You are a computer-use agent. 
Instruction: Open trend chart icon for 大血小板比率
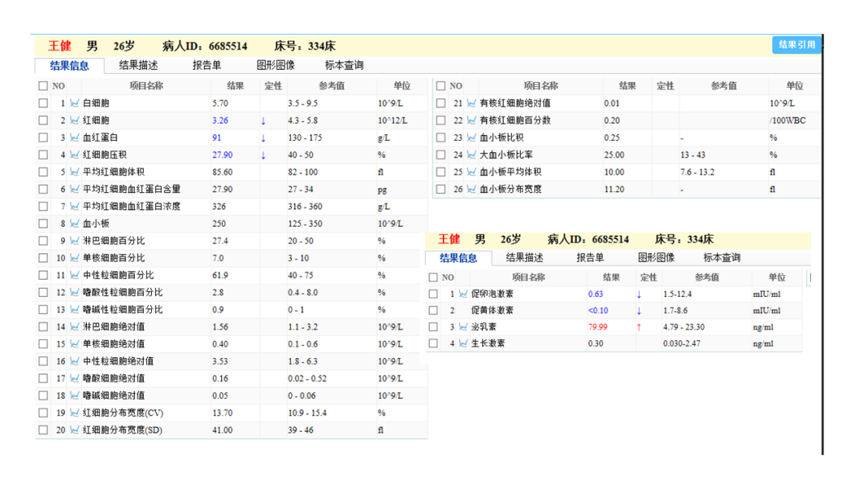tap(471, 154)
